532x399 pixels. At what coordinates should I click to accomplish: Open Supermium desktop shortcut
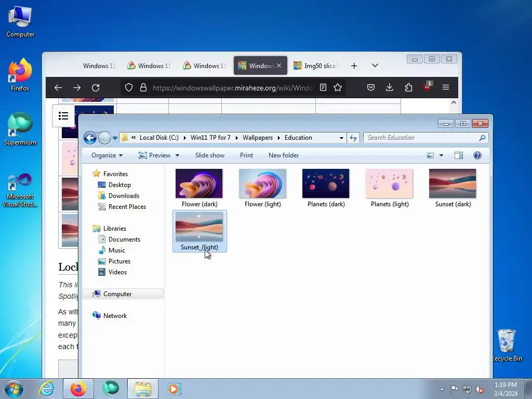click(20, 129)
